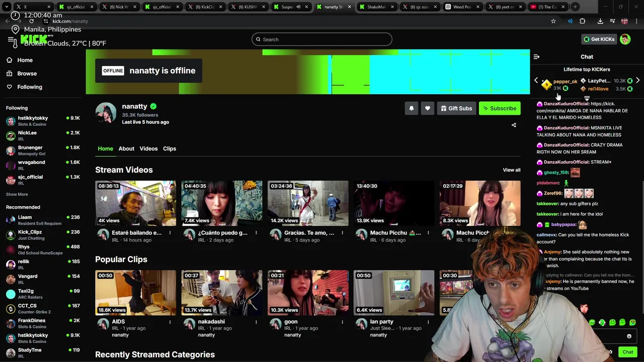Open the 08:36:13 stream video thumbnail
This screenshot has height=362, width=644.
(135, 203)
